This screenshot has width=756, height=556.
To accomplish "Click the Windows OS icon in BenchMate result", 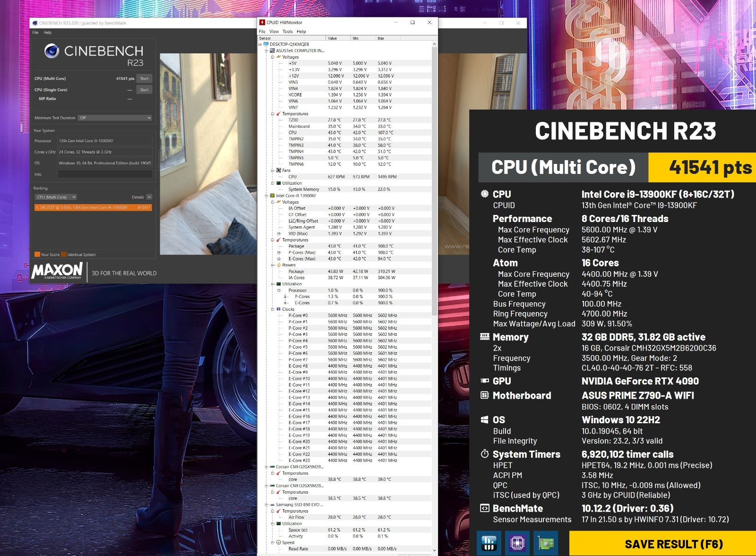I will [484, 419].
